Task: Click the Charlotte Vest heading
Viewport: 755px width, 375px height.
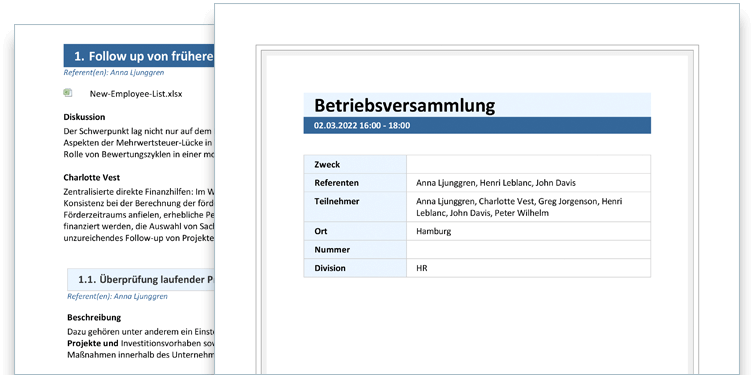Action: 91,178
